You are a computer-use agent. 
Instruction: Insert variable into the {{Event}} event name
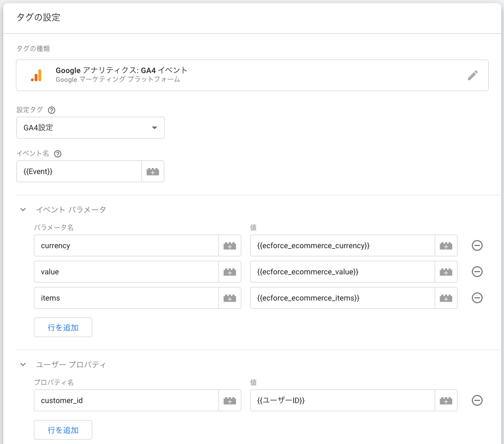coord(153,171)
